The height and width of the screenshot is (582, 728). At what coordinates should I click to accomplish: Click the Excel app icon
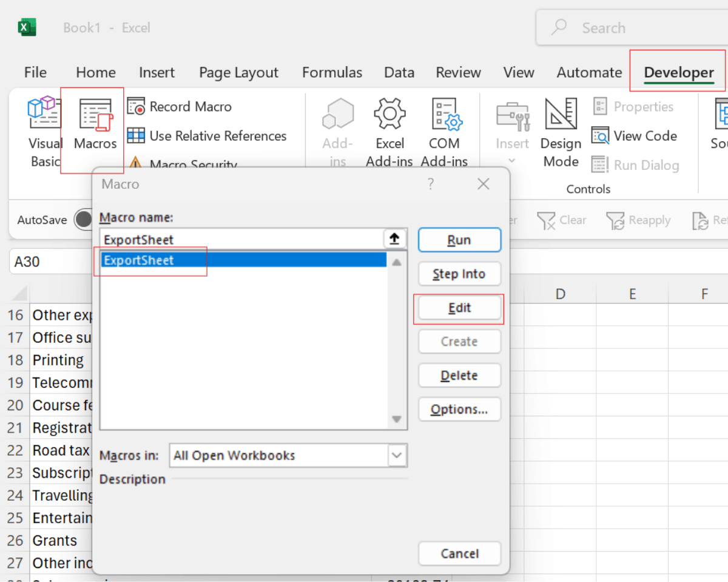click(x=27, y=27)
